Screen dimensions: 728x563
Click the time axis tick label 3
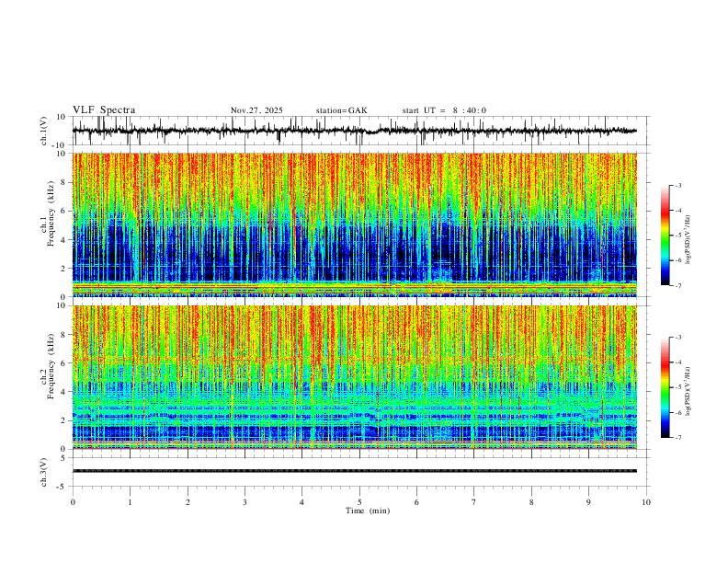pos(245,502)
